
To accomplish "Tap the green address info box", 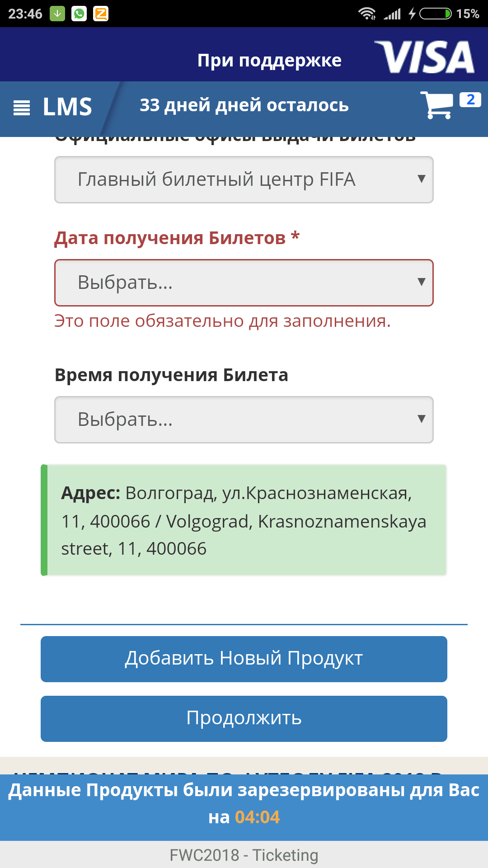I will coord(244,520).
